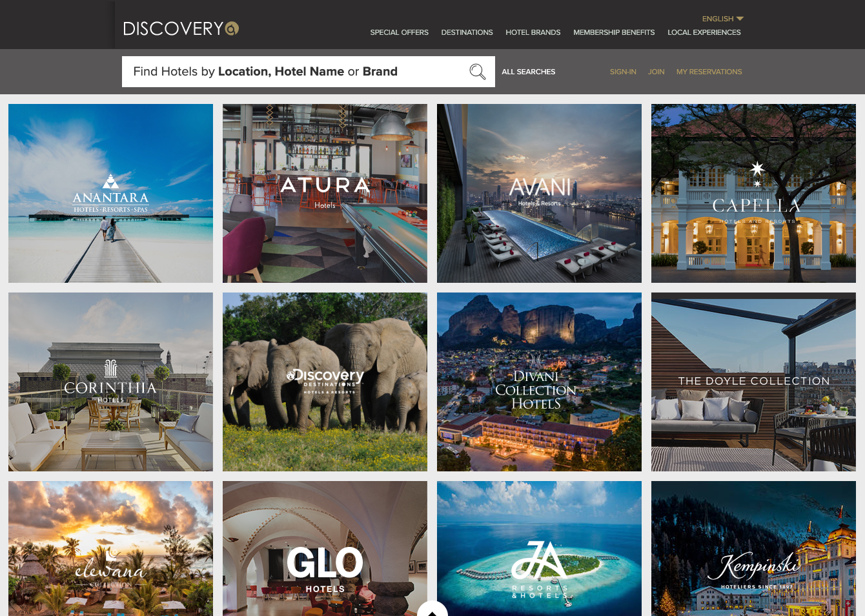Open the Anantara Hotels brand tile

110,193
